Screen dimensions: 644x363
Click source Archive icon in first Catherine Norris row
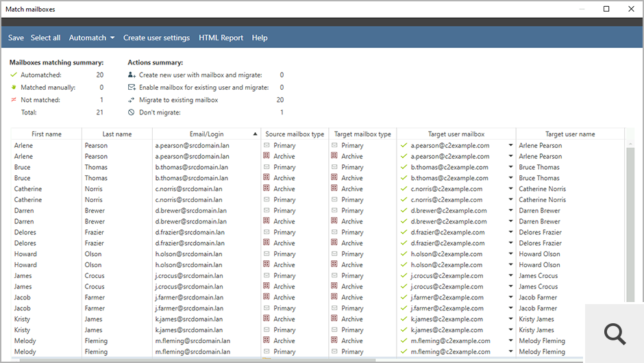point(267,188)
